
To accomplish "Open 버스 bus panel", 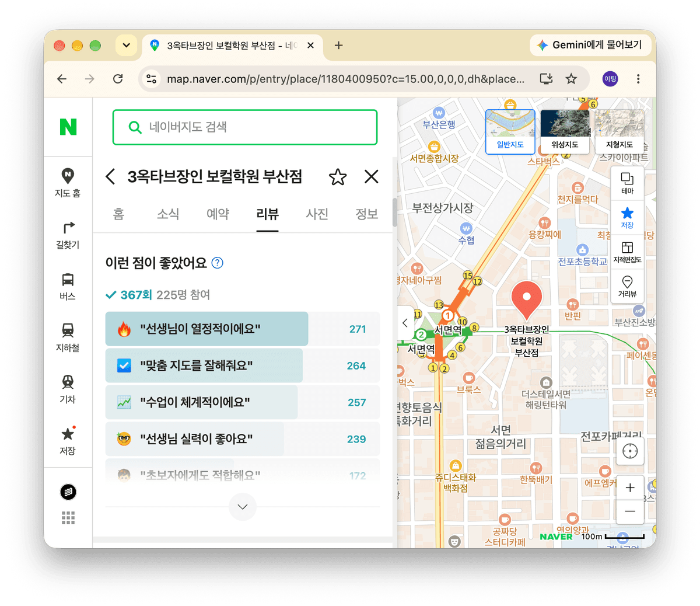I will pyautogui.click(x=68, y=286).
